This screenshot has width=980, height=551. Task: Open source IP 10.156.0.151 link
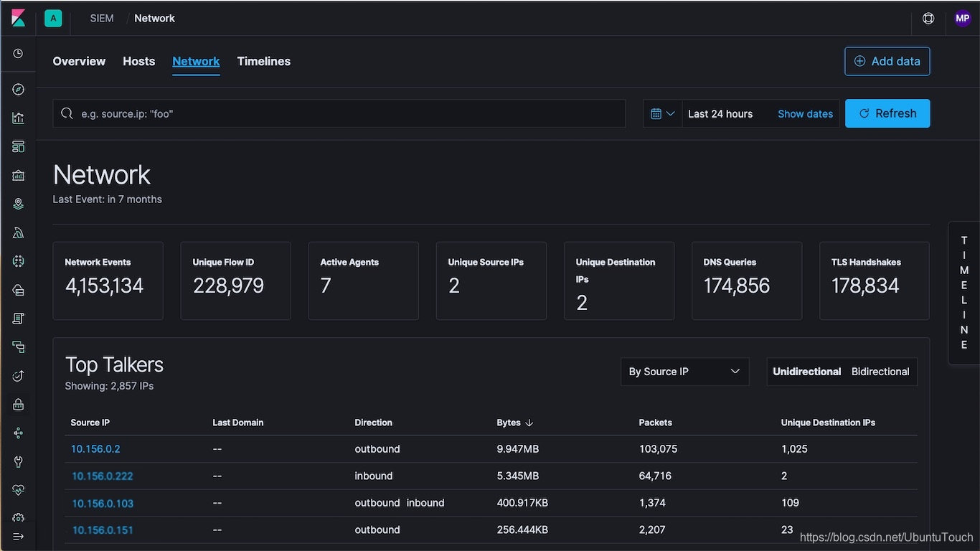click(x=103, y=530)
